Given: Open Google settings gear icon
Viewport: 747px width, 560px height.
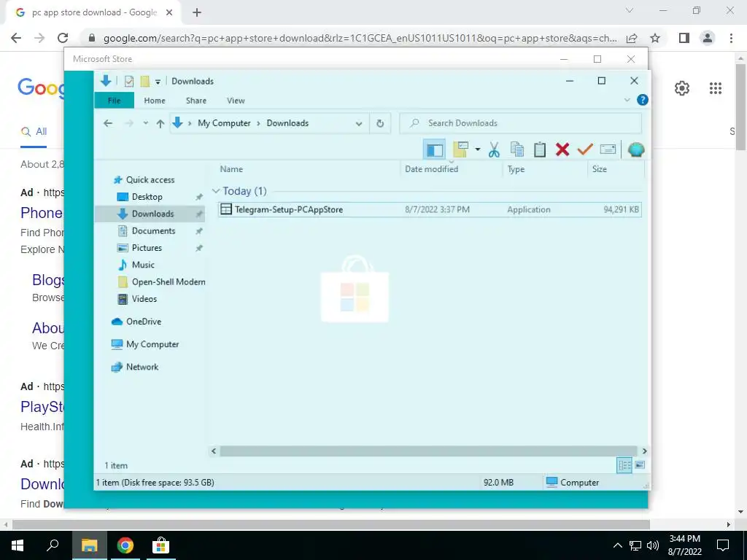Looking at the screenshot, I should 682,88.
